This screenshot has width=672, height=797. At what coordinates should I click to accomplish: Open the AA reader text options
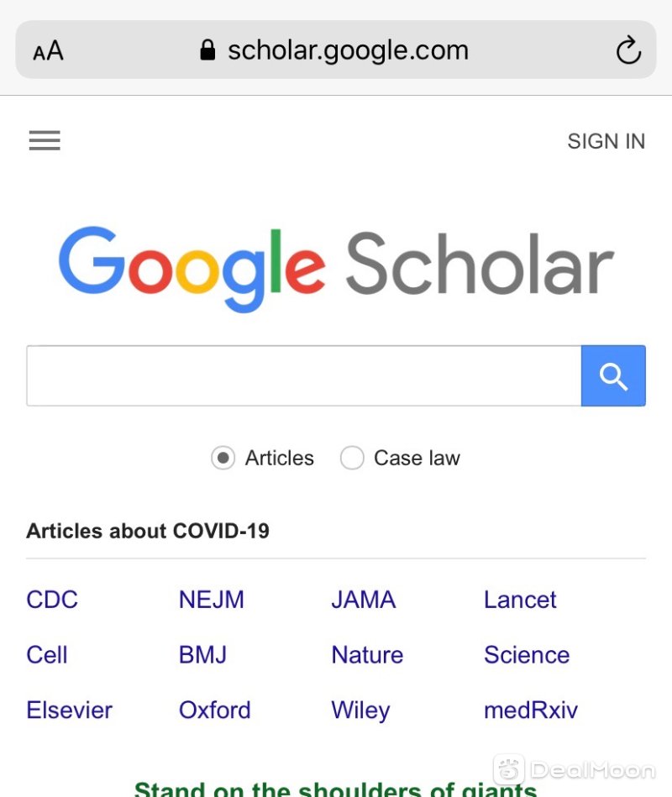click(48, 50)
